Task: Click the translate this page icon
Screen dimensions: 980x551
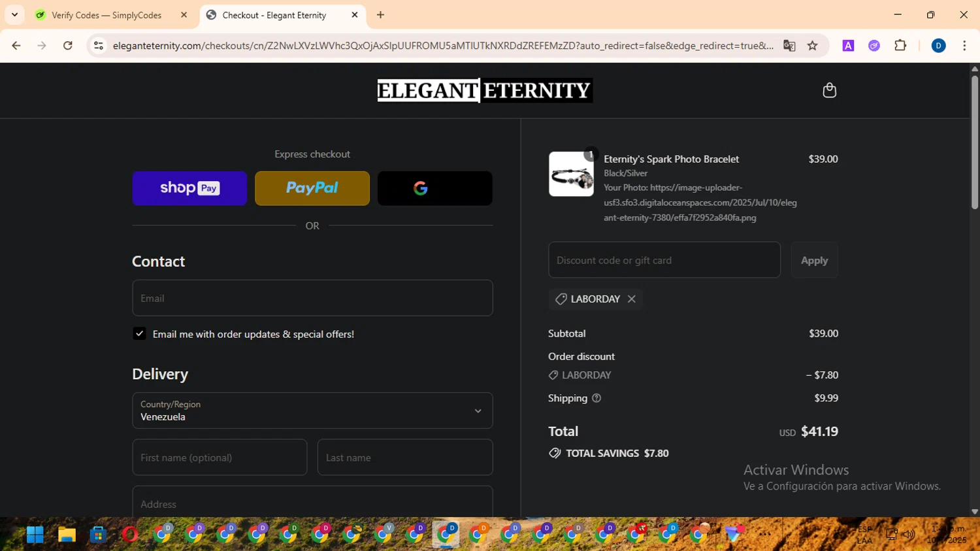Action: [x=789, y=46]
